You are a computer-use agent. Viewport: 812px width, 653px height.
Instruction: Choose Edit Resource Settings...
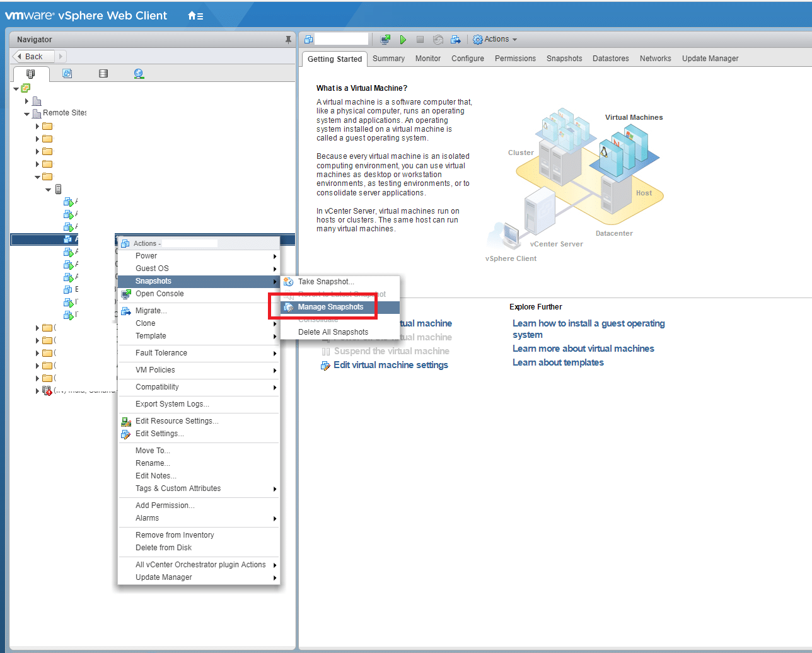[x=199, y=421]
